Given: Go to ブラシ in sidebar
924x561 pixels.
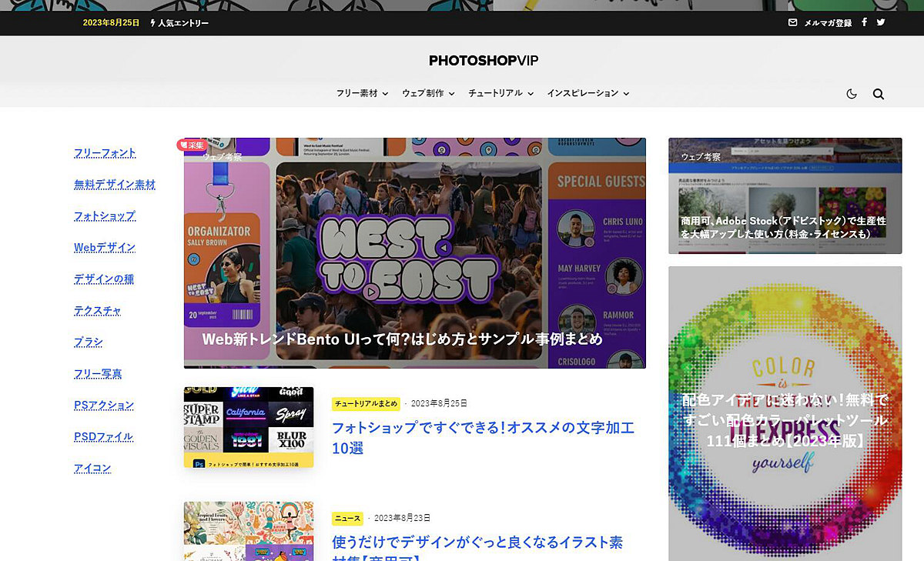Looking at the screenshot, I should pos(89,342).
